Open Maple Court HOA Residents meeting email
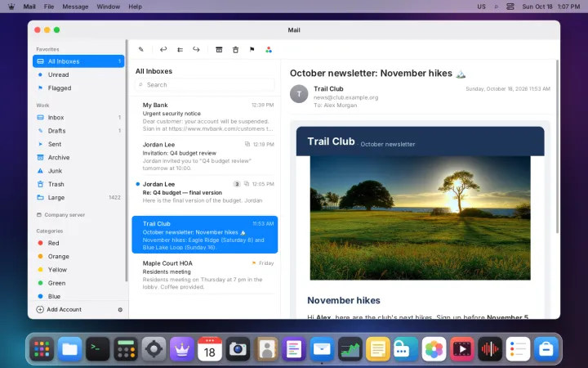The height and width of the screenshot is (368, 588). [205, 275]
